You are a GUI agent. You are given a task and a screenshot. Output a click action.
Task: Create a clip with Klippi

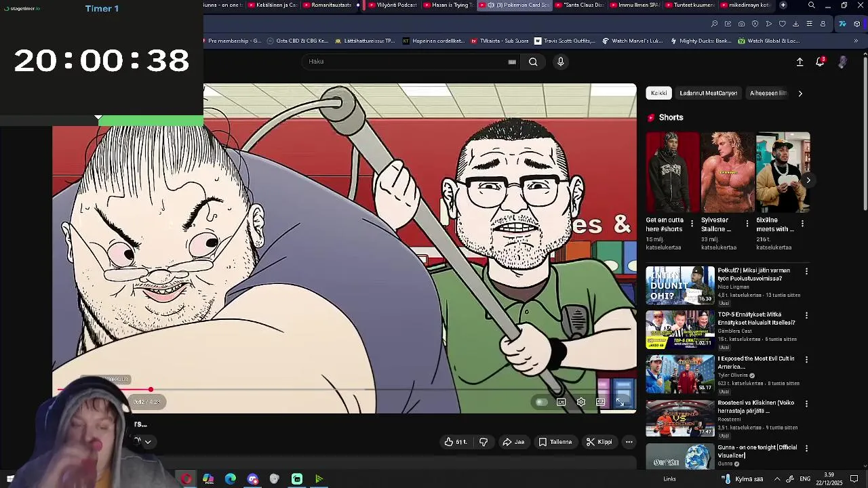pos(599,442)
